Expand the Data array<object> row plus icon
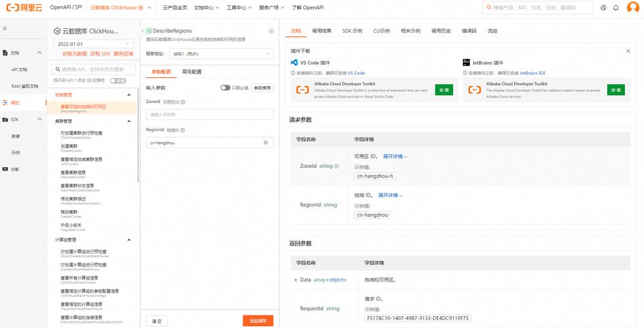The height and width of the screenshot is (328, 644). click(295, 280)
